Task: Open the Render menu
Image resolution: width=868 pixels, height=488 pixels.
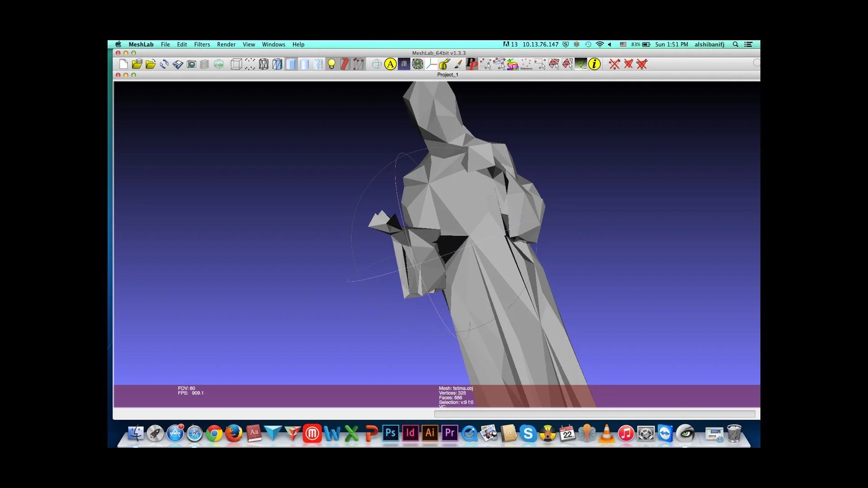Action: point(226,44)
